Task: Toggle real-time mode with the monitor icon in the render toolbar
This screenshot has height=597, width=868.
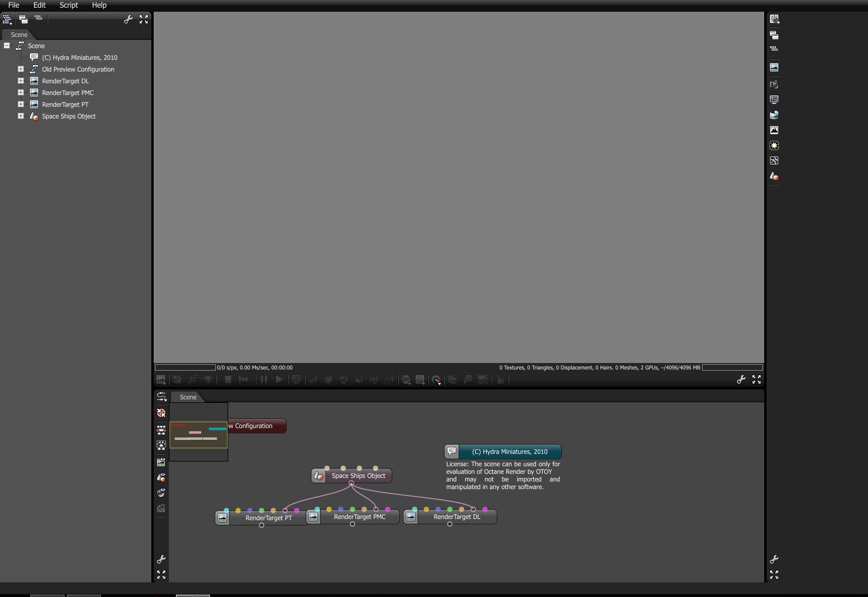Action: coord(296,380)
